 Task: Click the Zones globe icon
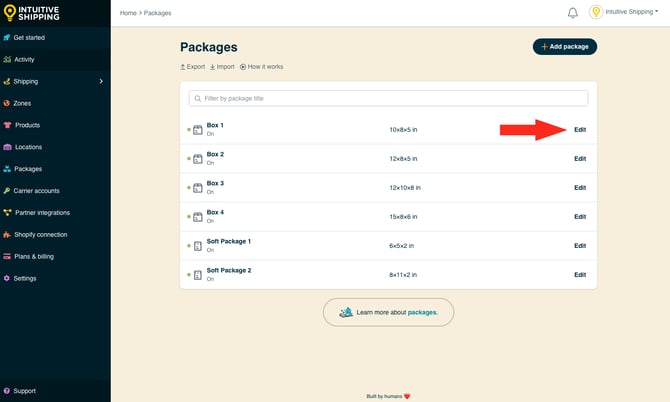point(6,103)
